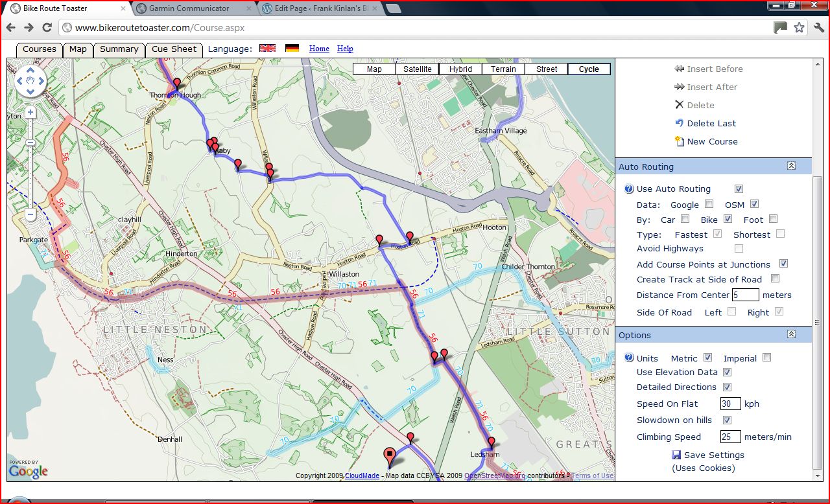This screenshot has height=504, width=830.
Task: Enable the Avoid Highways checkbox
Action: [738, 249]
